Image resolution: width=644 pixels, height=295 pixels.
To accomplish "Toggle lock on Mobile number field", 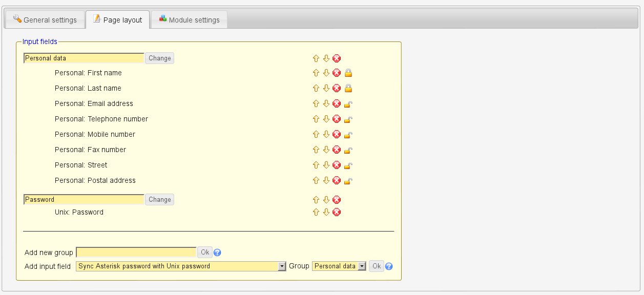I will tap(348, 135).
